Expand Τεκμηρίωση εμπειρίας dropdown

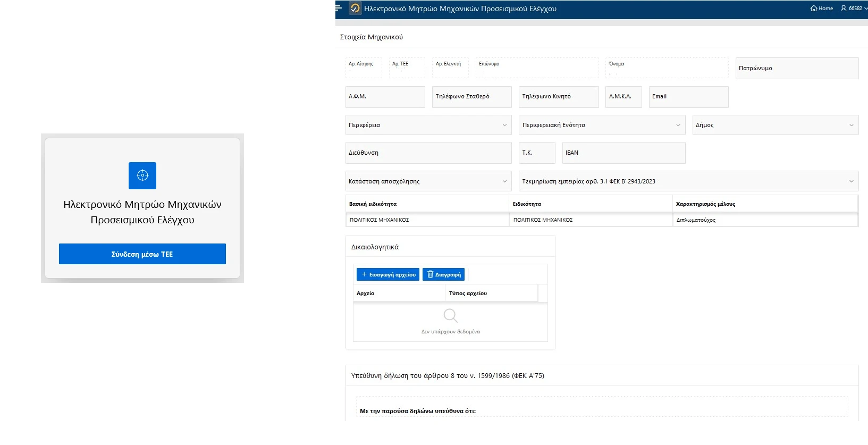point(688,181)
